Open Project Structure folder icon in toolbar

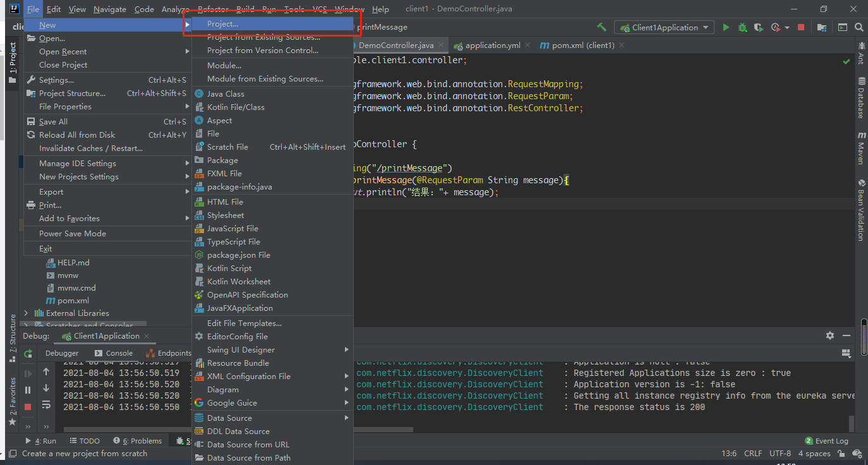[x=822, y=27]
